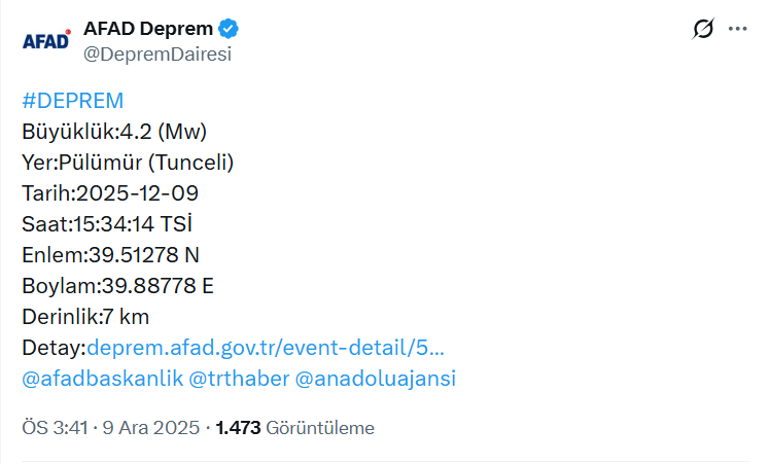Screen dimensions: 770x464
Task: Open the #DEPREM hashtag
Action: (72, 100)
